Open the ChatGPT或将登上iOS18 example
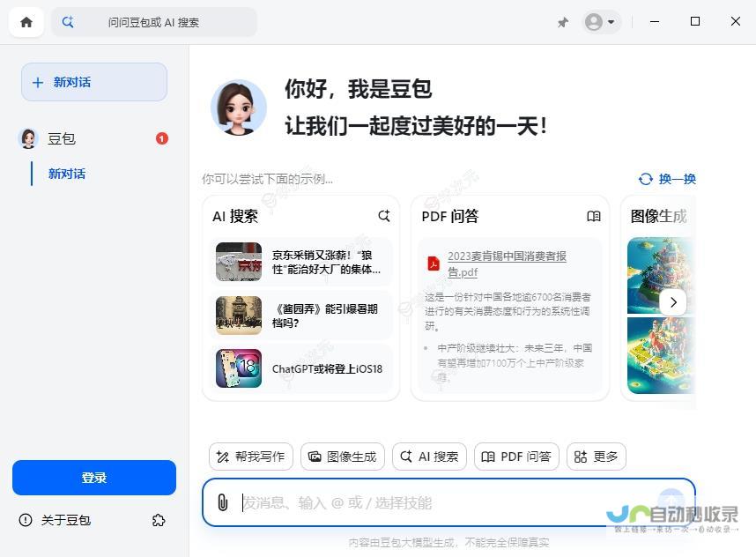Screen dimensions: 756x557 [300, 369]
